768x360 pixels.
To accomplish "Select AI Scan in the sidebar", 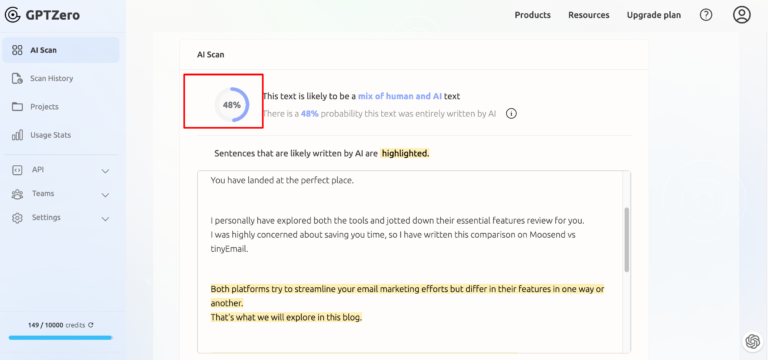I will coord(61,50).
